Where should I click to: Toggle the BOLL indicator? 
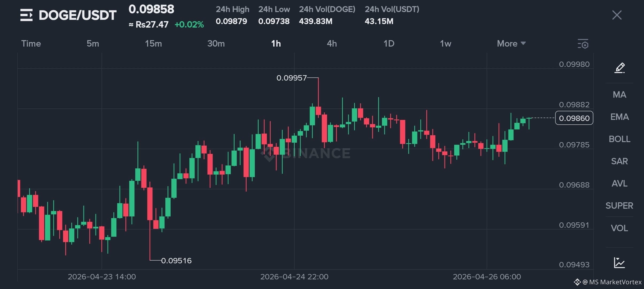coord(619,139)
